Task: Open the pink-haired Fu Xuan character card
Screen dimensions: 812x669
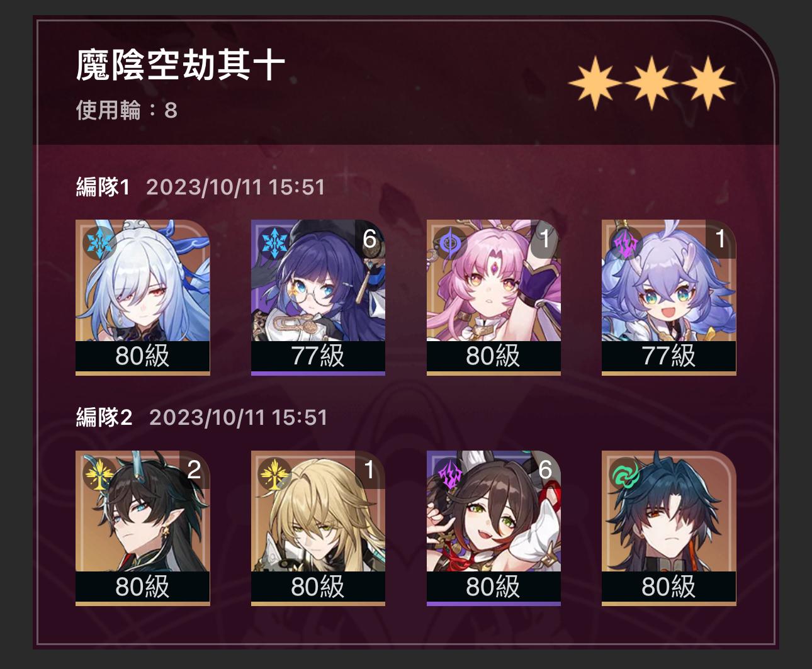Action: (x=493, y=297)
